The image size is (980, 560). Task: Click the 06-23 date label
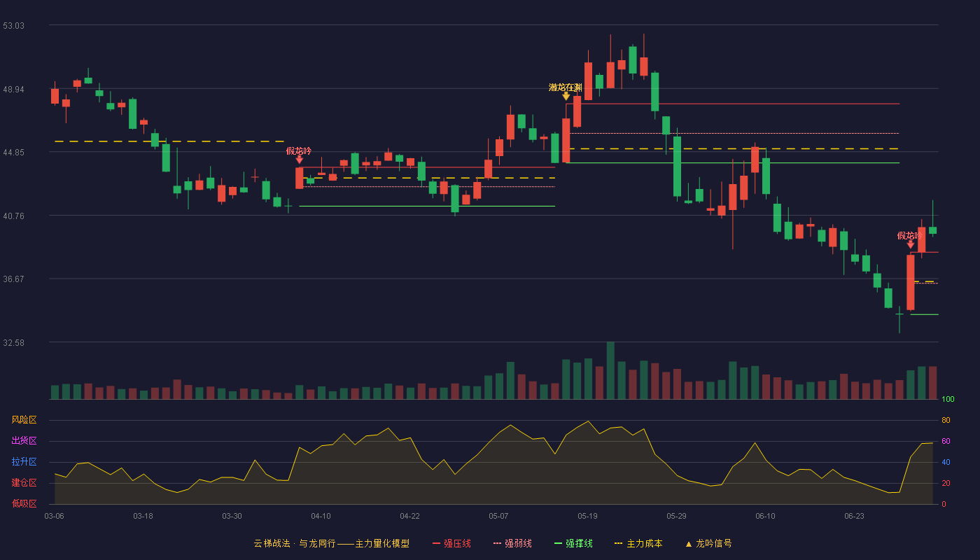coord(854,516)
